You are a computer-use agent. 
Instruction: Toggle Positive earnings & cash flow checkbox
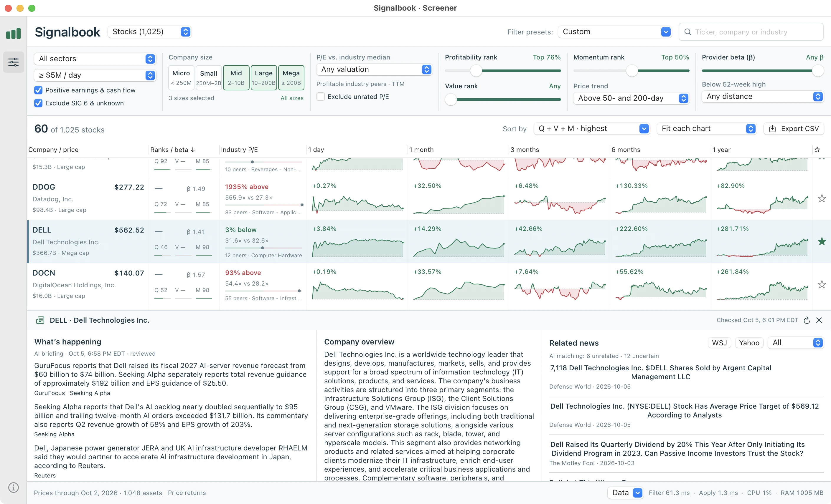38,90
